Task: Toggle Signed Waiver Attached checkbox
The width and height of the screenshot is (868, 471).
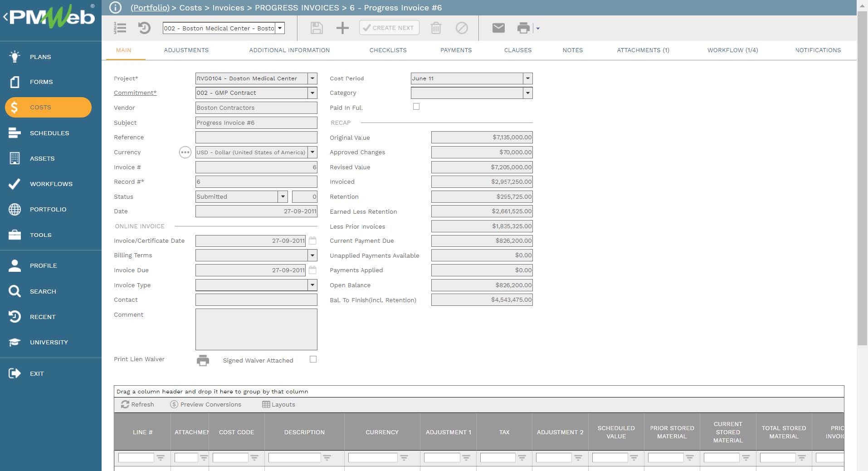Action: point(313,359)
